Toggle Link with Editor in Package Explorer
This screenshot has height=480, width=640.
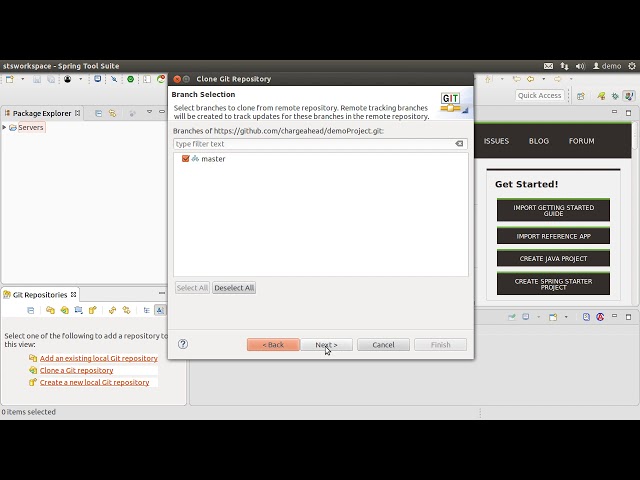coord(113,113)
